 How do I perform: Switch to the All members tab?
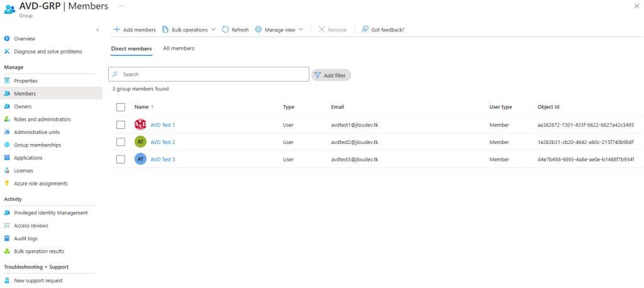[179, 48]
